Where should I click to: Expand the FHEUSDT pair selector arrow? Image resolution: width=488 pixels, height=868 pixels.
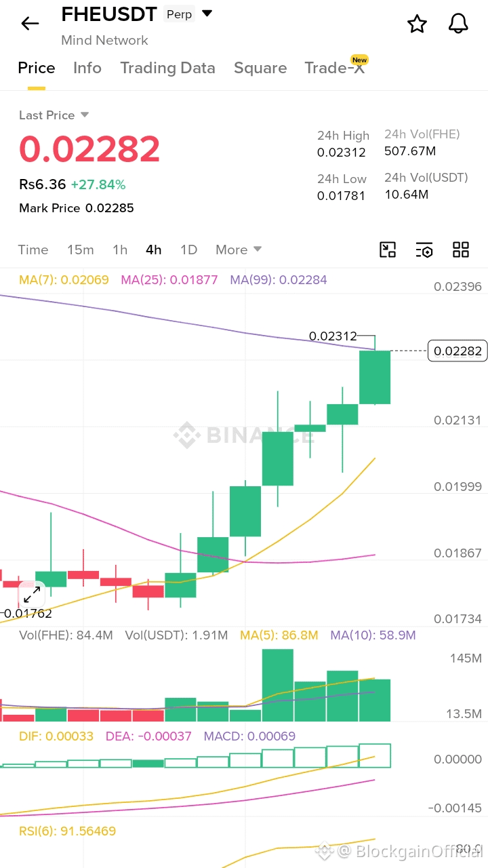(x=207, y=14)
